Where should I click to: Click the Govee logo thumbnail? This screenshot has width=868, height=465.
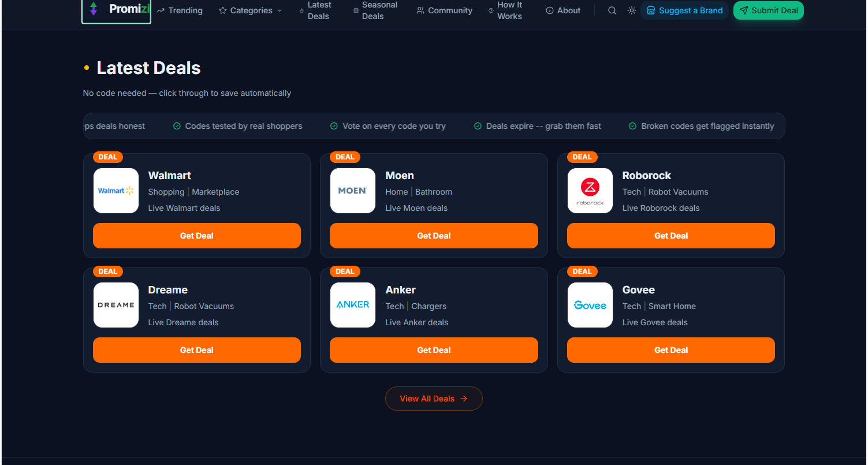[590, 305]
